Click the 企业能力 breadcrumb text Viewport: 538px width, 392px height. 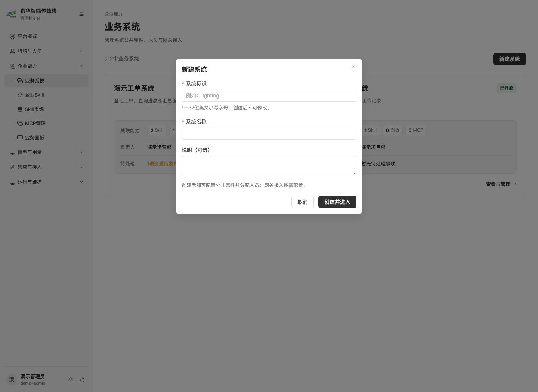(x=114, y=14)
